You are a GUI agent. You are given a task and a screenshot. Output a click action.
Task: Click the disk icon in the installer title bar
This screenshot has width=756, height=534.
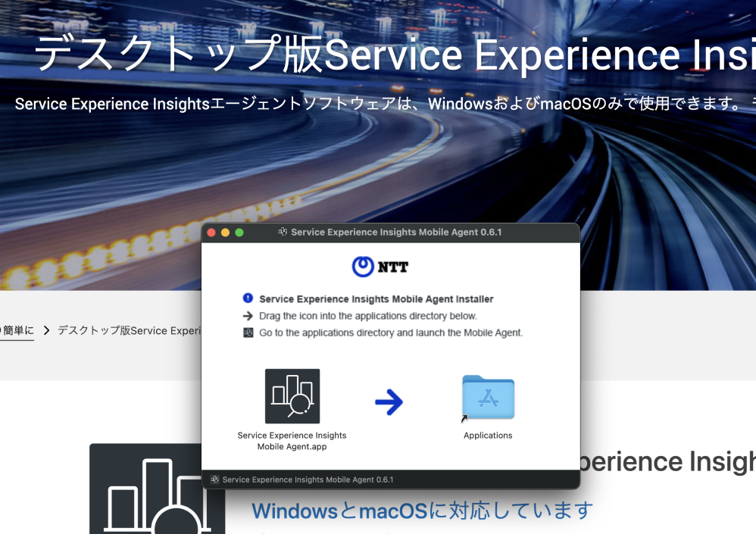283,232
